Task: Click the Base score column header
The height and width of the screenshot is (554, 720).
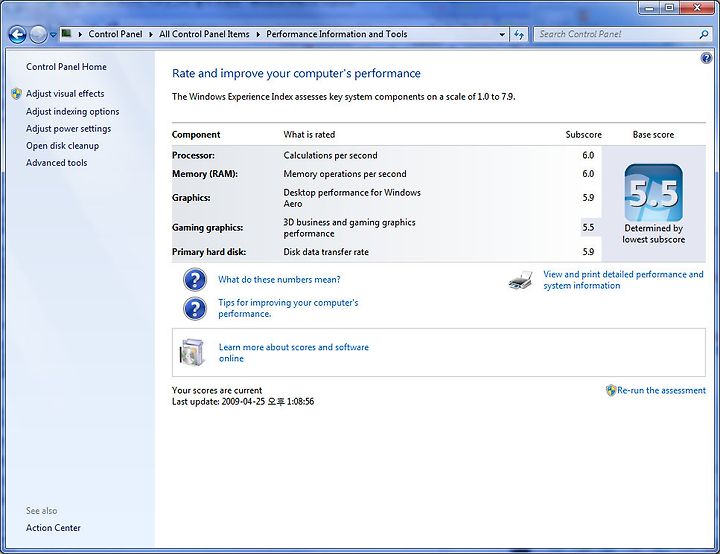Action: (x=653, y=135)
